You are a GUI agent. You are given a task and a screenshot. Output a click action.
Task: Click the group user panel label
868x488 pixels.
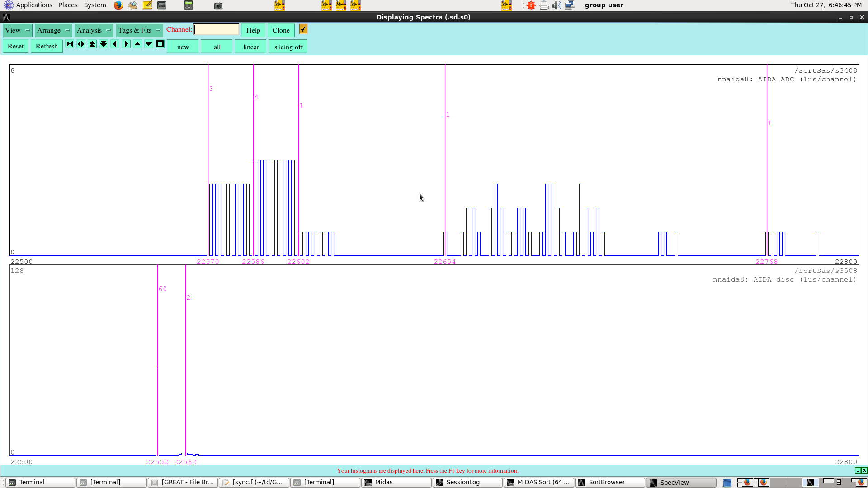click(604, 5)
